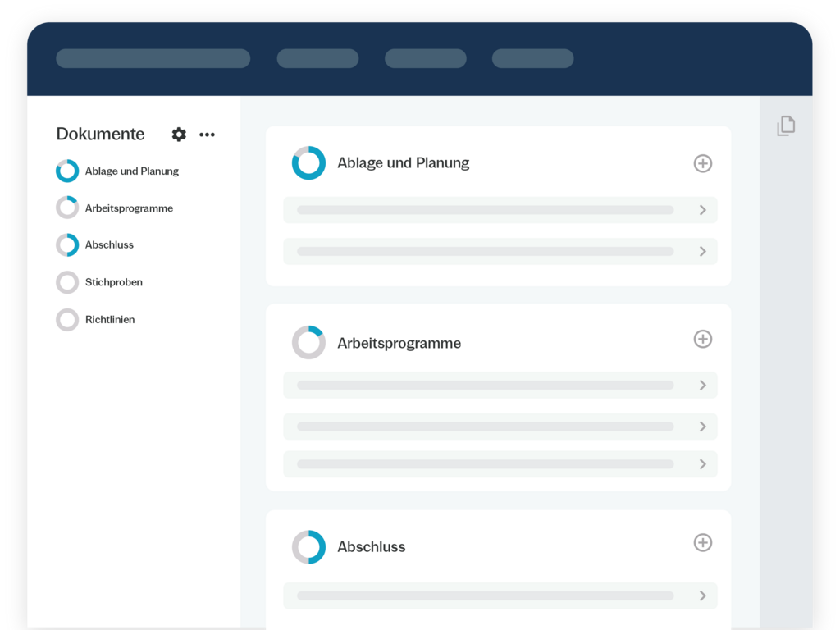Select Stichproben in sidebar
The height and width of the screenshot is (630, 840).
click(113, 282)
